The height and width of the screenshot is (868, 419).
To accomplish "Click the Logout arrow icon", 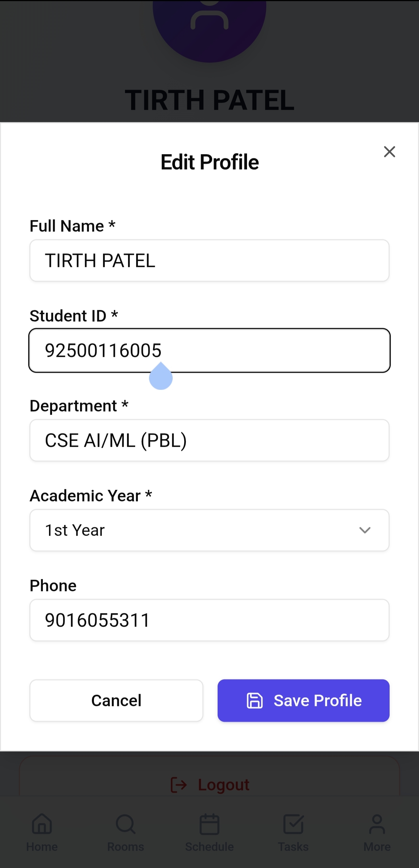I will pyautogui.click(x=179, y=785).
